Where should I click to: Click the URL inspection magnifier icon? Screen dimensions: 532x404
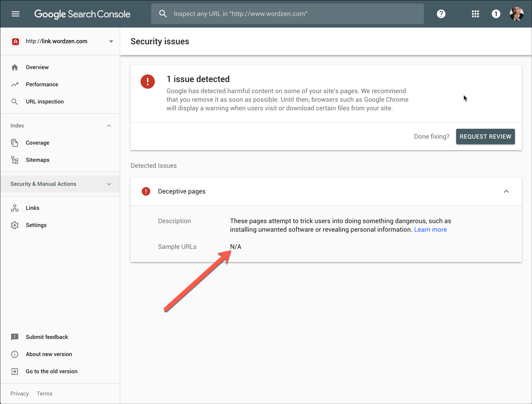(x=15, y=102)
